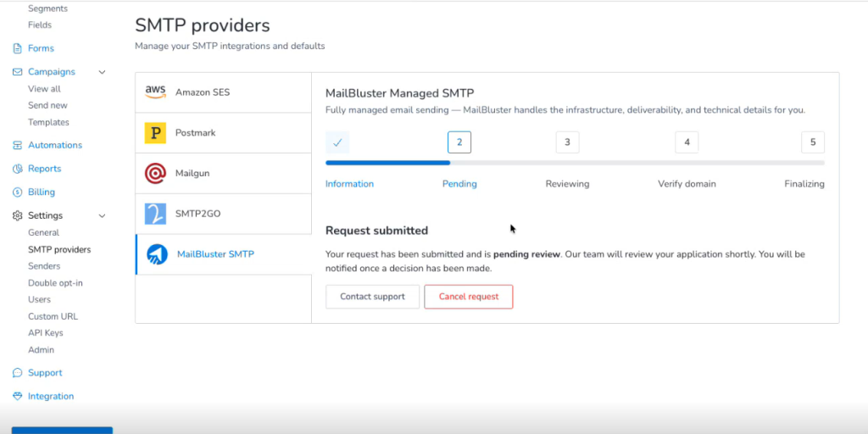Open General settings
868x434 pixels.
(x=44, y=232)
